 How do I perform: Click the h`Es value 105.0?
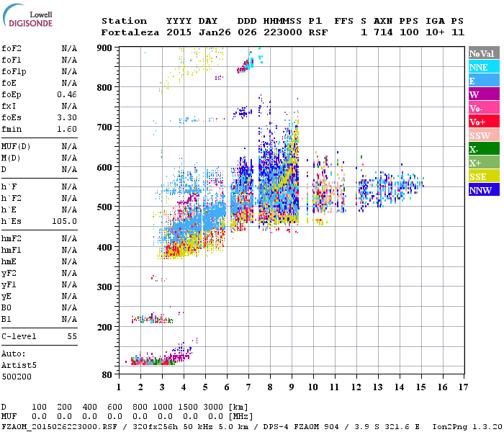pos(64,222)
